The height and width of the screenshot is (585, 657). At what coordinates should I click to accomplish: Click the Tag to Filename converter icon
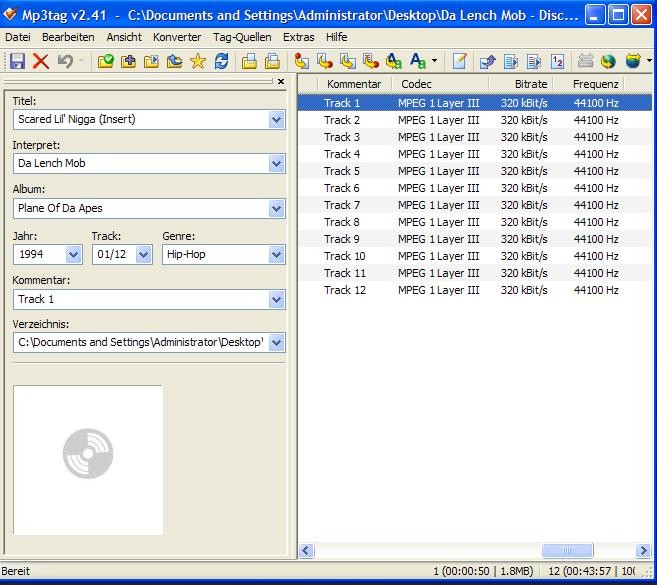point(301,62)
